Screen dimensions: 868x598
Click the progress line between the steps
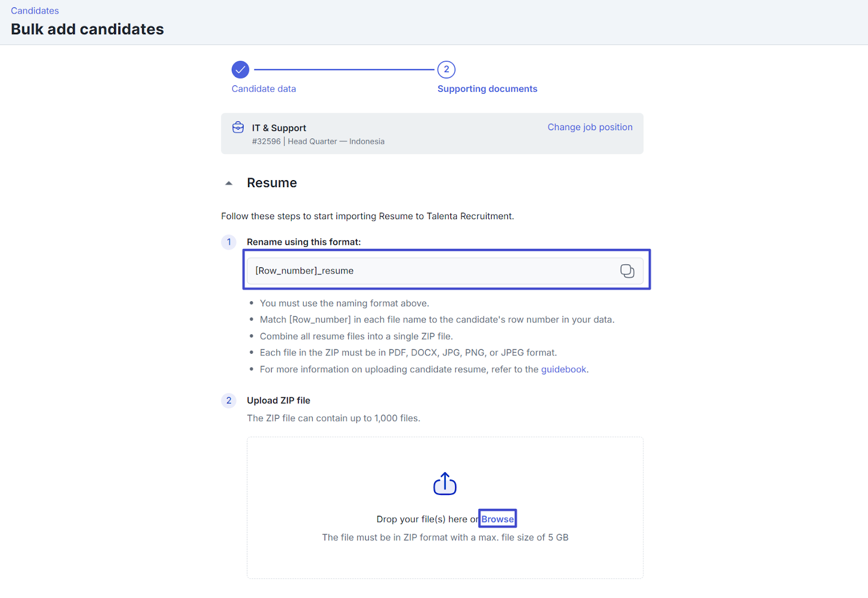(x=343, y=69)
